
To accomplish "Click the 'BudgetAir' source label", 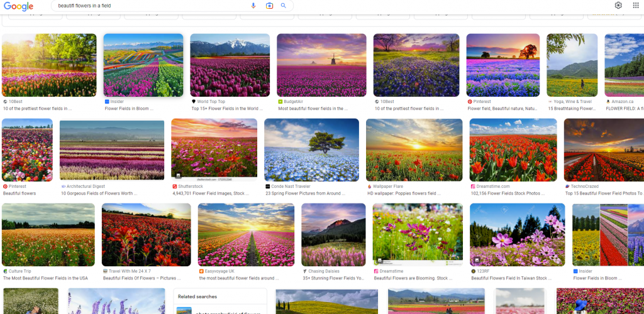I will coord(293,102).
